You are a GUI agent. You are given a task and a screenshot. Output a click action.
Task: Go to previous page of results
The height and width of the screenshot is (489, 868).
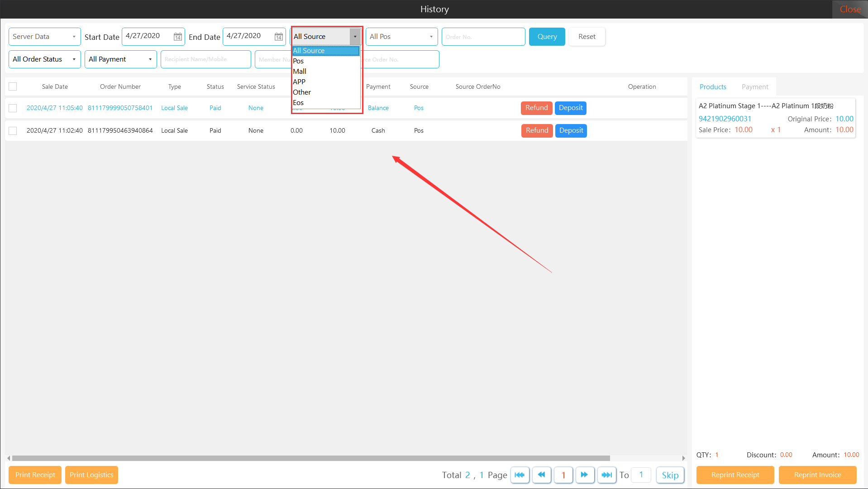(541, 475)
